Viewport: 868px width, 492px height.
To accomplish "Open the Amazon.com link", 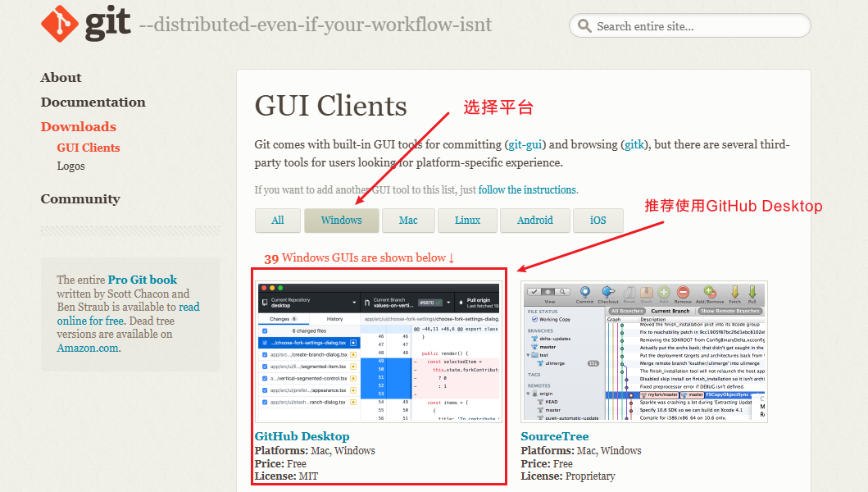I will click(88, 348).
